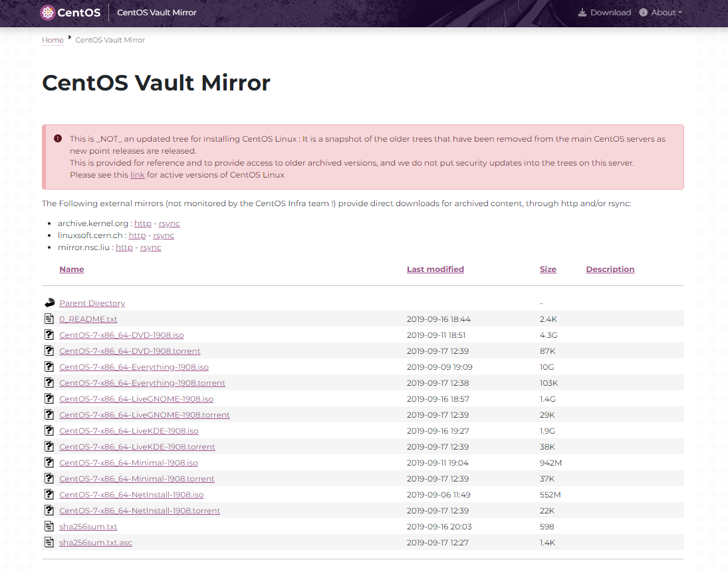This screenshot has height=572, width=728.
Task: Sort listing by Name column
Action: tap(72, 269)
